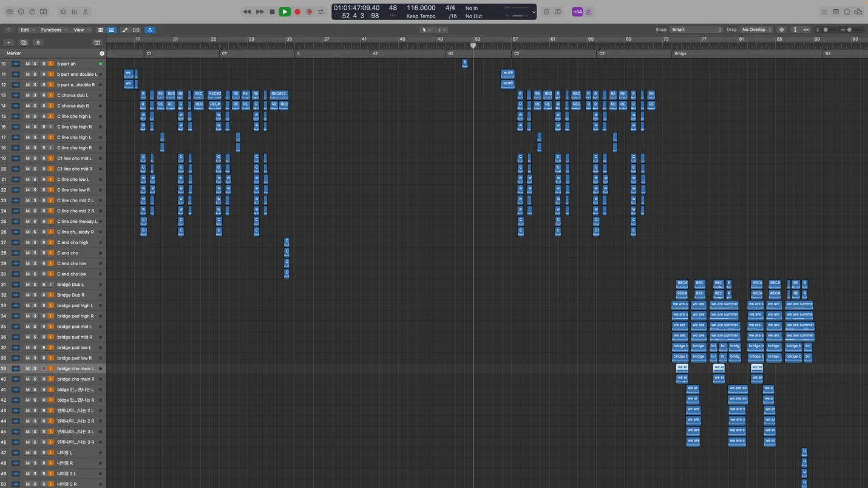Click the 4/4 time signature
The image size is (868, 488).
(x=450, y=8)
